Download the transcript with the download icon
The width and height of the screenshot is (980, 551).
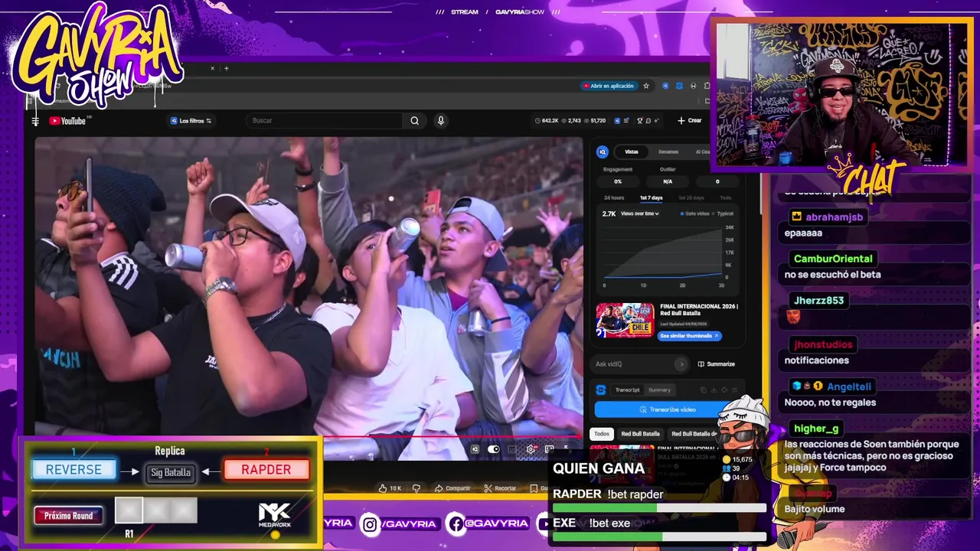(x=714, y=390)
